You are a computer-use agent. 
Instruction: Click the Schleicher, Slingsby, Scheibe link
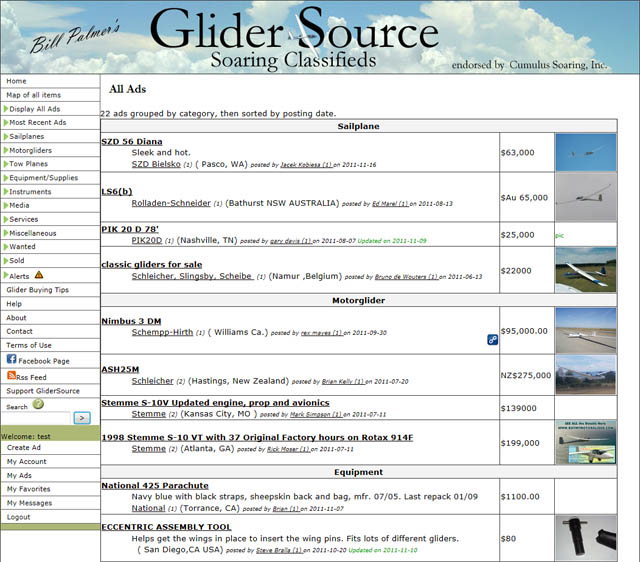(x=192, y=276)
